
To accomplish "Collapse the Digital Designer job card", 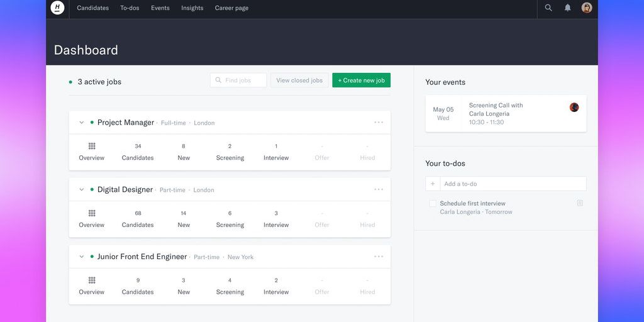I will tap(82, 190).
